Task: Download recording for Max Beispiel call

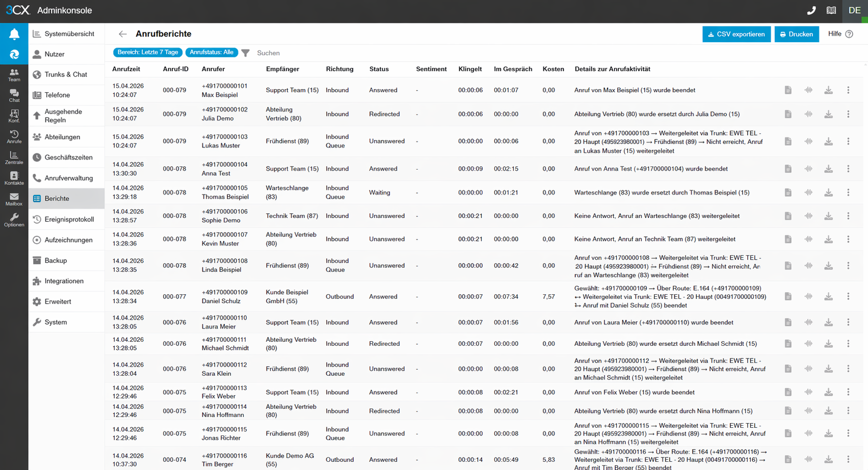Action: point(828,90)
